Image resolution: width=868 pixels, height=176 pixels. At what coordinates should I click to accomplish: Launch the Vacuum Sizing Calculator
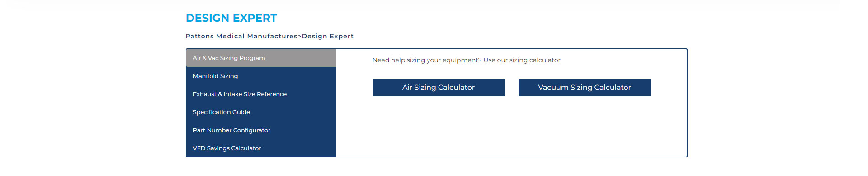point(585,88)
